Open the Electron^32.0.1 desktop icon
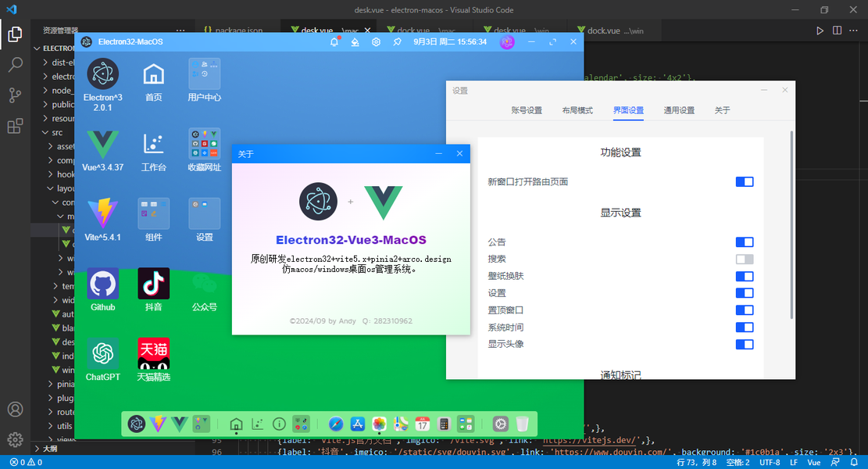Viewport: 868px width, 469px height. (103, 84)
